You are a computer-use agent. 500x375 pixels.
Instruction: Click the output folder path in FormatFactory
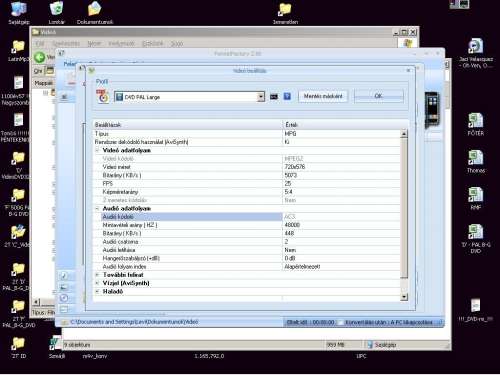(134, 322)
